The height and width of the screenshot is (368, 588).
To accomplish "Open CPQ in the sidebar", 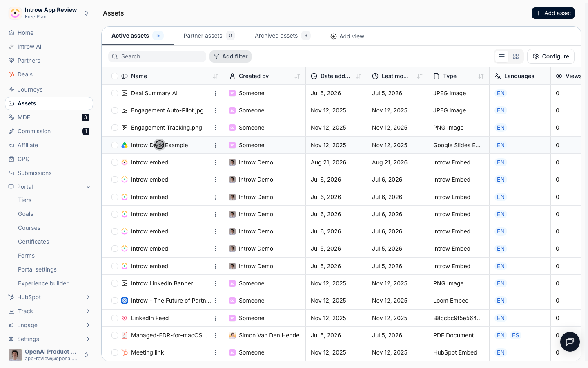I will pyautogui.click(x=49, y=159).
